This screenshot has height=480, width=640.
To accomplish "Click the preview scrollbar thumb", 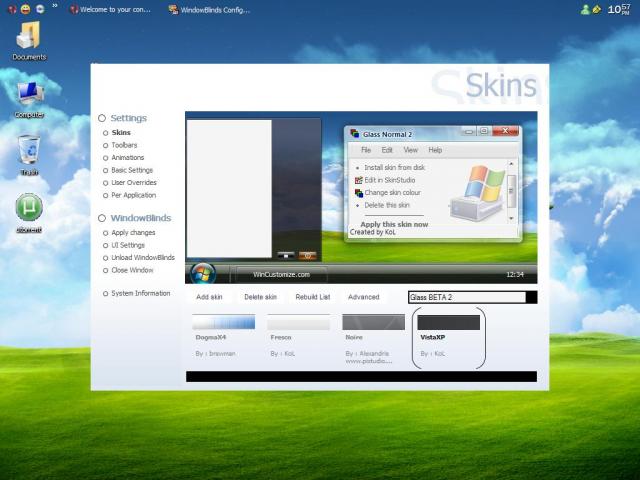I will click(511, 191).
